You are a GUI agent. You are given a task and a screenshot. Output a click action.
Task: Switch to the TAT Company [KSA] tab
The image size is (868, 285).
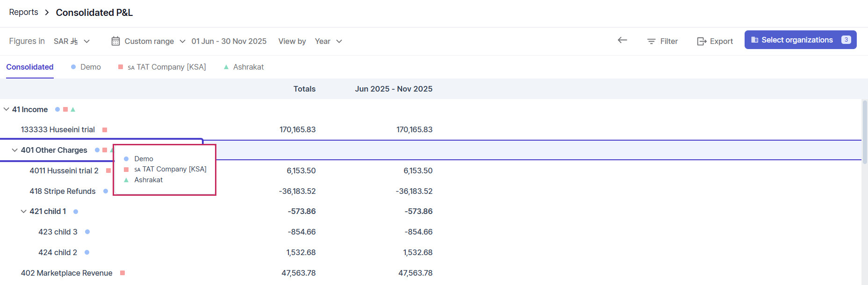pos(166,67)
